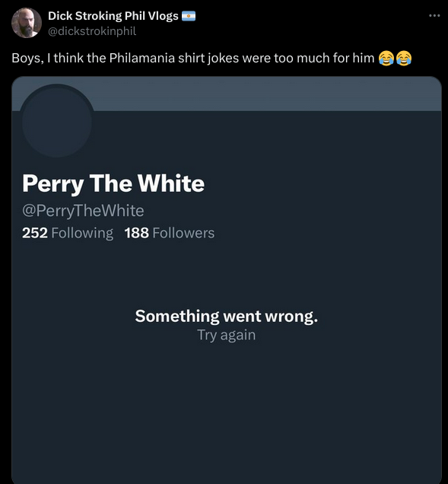Click the second laughing-crying emoji
The image size is (448, 484).
(404, 59)
